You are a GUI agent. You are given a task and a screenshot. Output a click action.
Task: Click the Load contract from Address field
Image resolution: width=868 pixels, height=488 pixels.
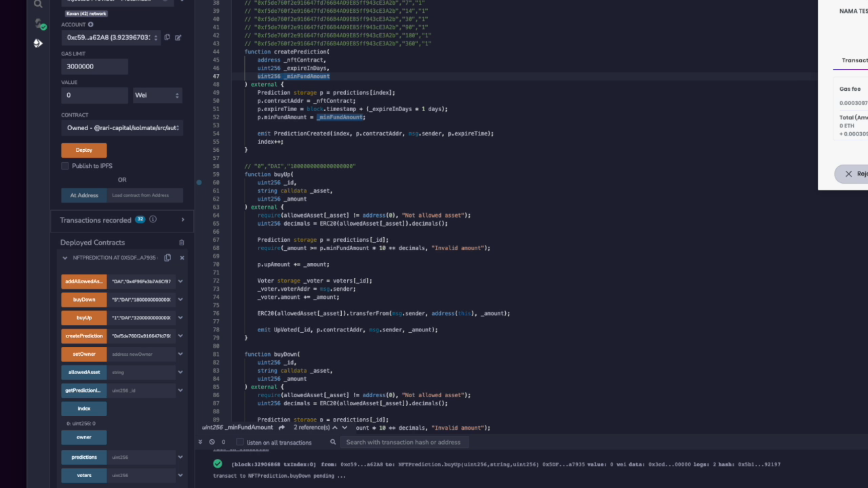[x=145, y=195]
